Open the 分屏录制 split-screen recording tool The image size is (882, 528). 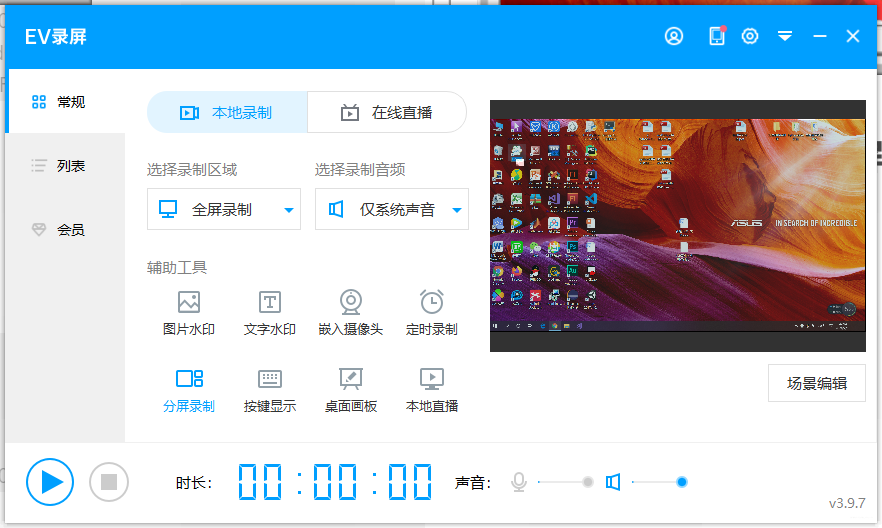(x=189, y=391)
